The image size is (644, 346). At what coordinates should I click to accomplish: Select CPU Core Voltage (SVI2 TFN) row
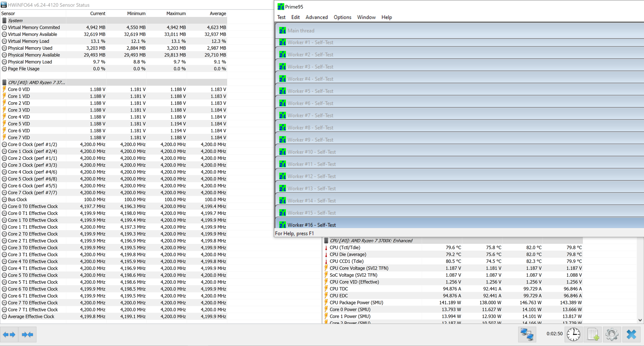tap(453, 268)
